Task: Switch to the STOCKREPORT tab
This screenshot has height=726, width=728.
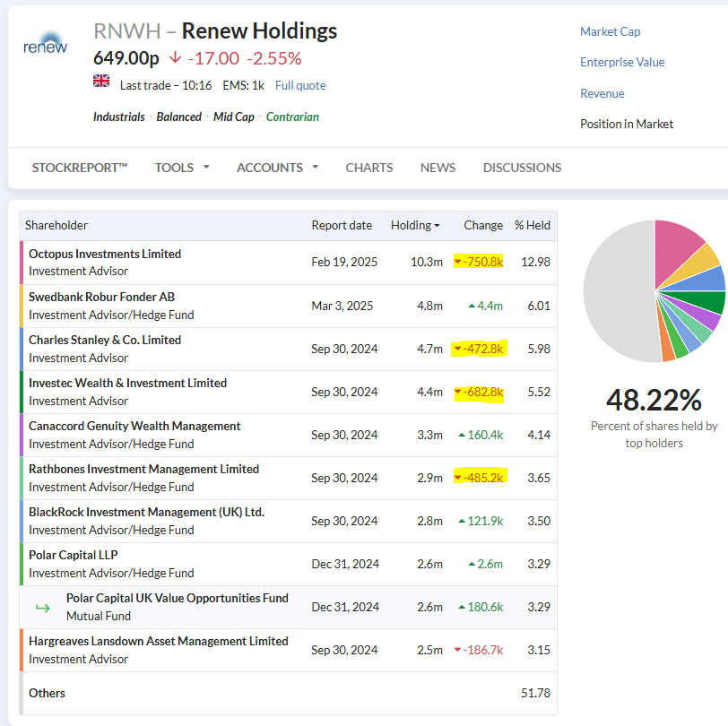Action: click(80, 168)
